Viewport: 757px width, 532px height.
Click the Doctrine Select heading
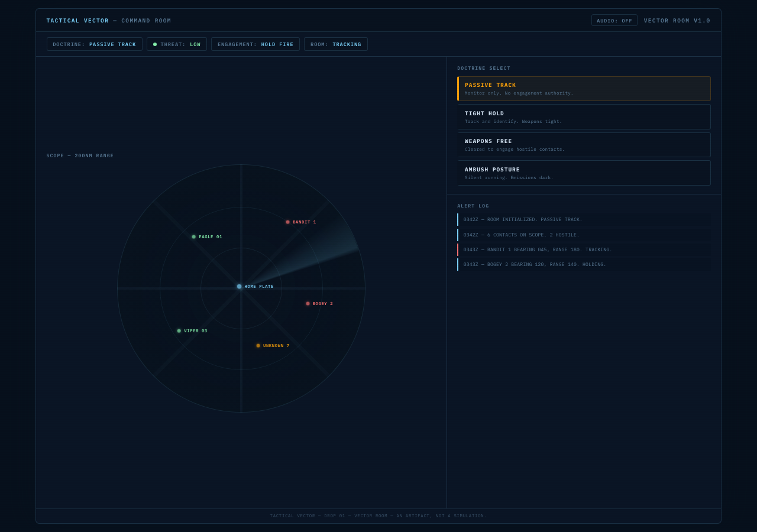[484, 69]
